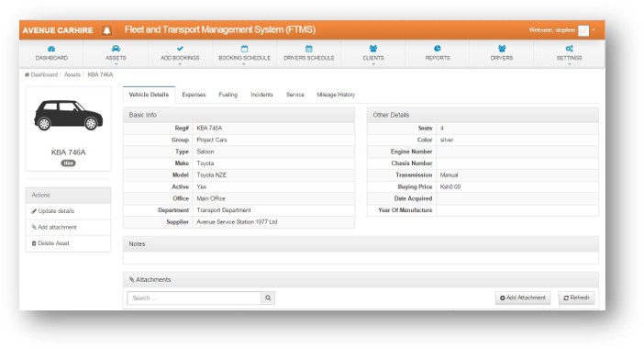Open the user account dropdown caret
The image size is (644, 349).
click(594, 30)
